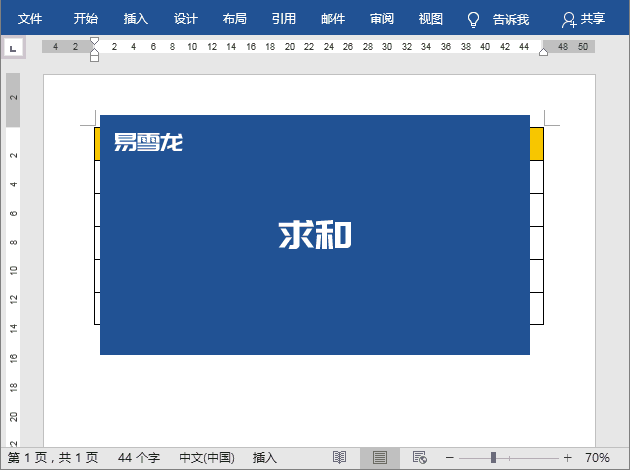The image size is (630, 470).
Task: Select the 邮件 ribbon tab
Action: pyautogui.click(x=333, y=19)
